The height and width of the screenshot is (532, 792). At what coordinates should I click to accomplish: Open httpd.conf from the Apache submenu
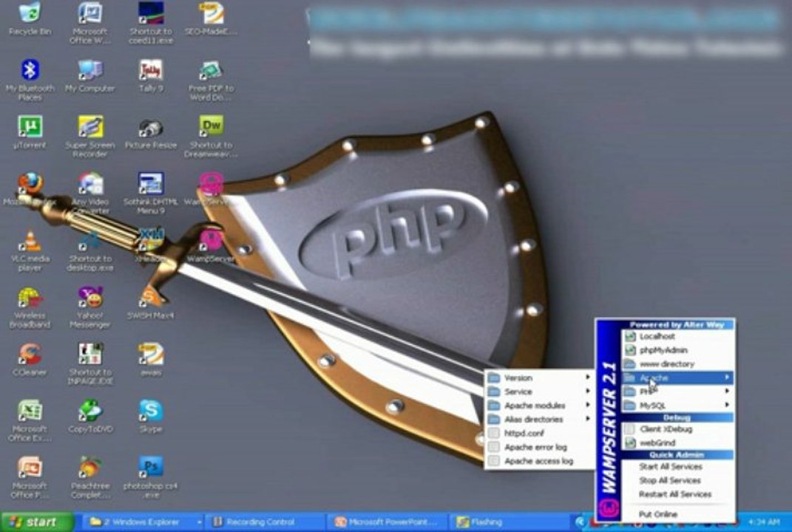[x=539, y=433]
